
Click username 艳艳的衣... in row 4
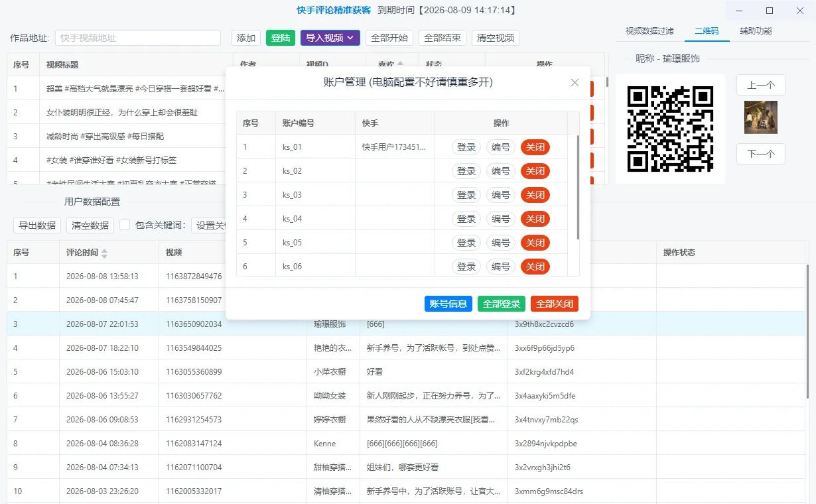(333, 348)
